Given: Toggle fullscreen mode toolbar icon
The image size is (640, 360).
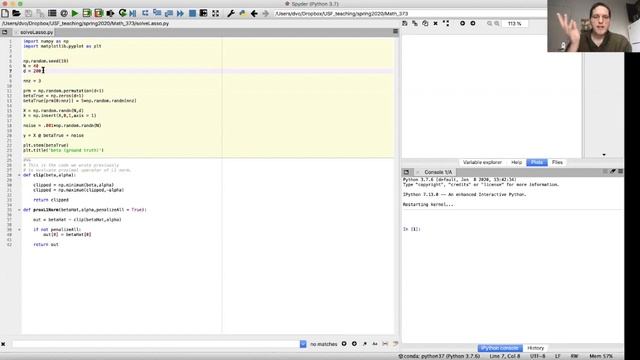Looking at the screenshot, I should pos(216,13).
